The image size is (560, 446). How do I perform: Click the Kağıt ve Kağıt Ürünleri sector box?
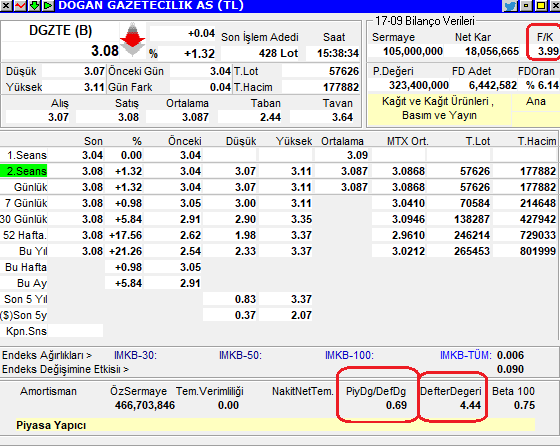[439, 109]
